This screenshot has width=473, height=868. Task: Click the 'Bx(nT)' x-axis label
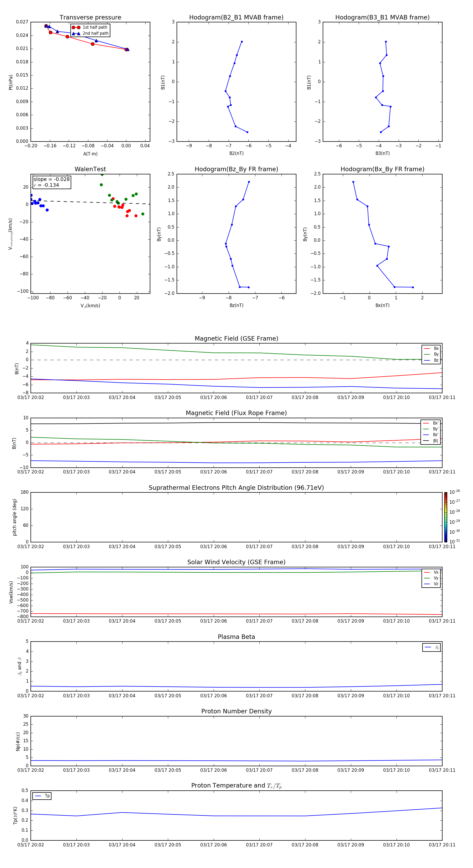point(382,305)
